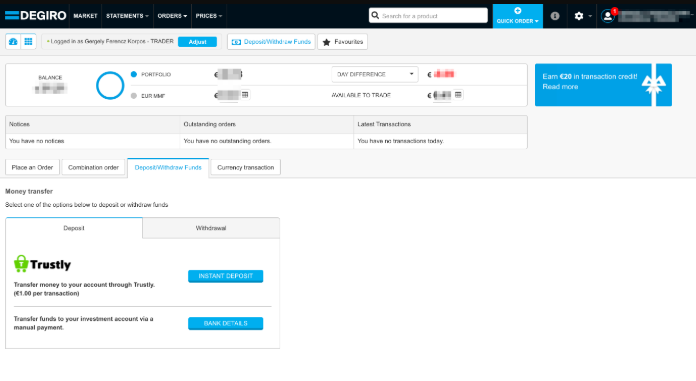
Task: Open Statements dropdown menu
Action: point(127,16)
